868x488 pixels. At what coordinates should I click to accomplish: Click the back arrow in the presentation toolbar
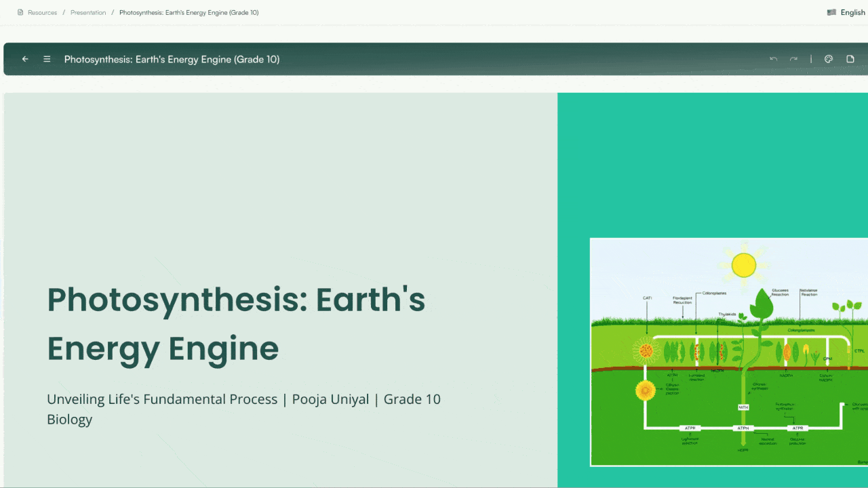[25, 59]
